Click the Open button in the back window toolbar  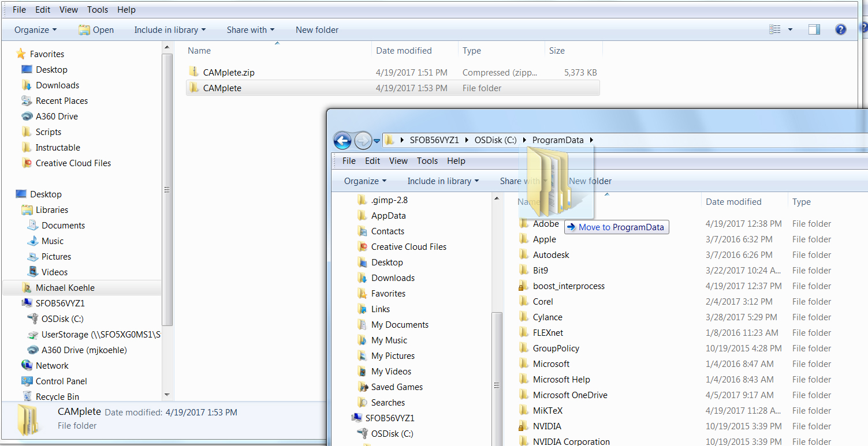point(96,29)
